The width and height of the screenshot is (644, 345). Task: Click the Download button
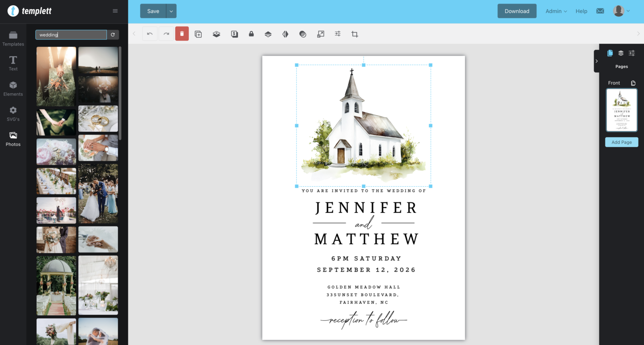(x=517, y=11)
